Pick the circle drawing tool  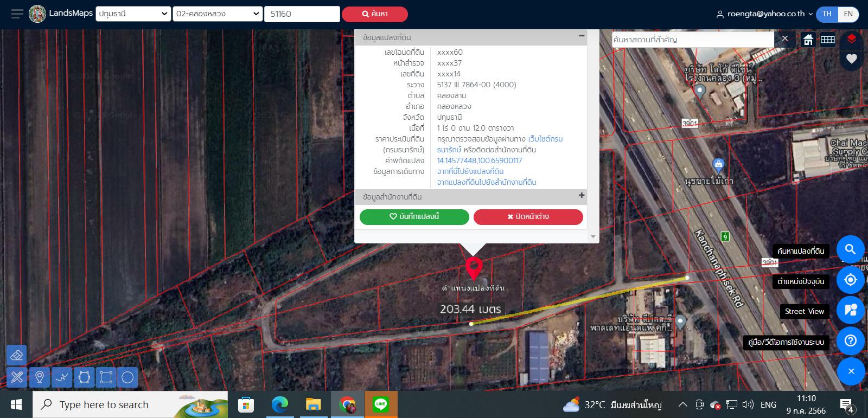point(127,377)
